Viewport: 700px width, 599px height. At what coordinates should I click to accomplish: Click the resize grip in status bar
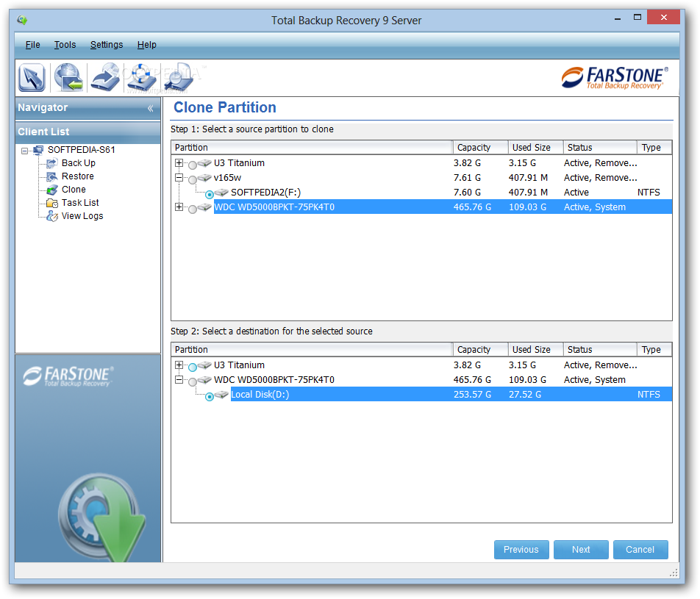[x=674, y=573]
